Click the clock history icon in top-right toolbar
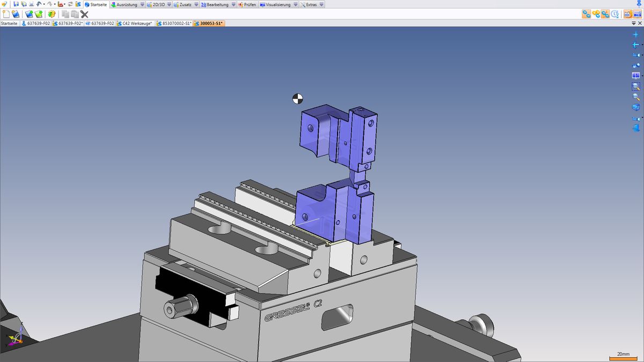The image size is (644, 362). coord(615,14)
